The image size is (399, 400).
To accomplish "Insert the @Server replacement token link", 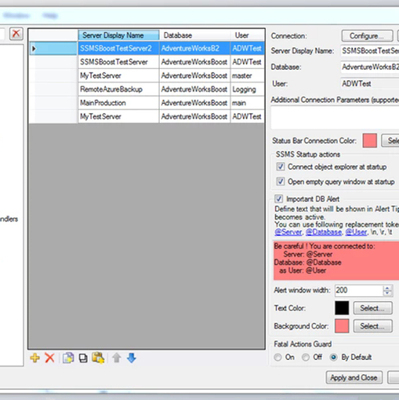I will click(288, 232).
